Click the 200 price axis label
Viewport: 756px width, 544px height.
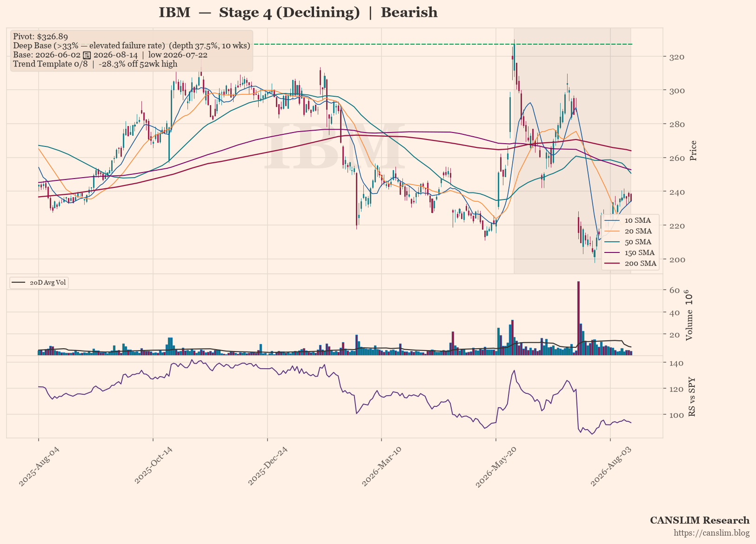pos(677,259)
